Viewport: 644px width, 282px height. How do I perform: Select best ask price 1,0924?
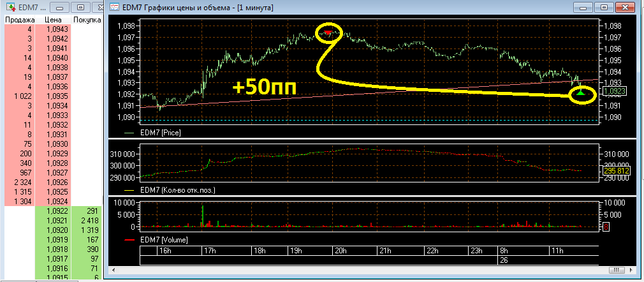pos(53,201)
